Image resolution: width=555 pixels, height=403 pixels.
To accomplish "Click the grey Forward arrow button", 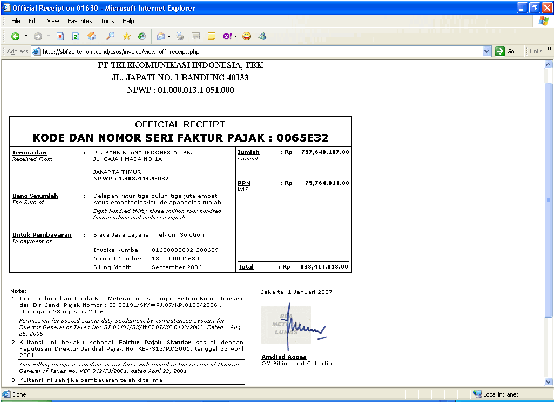I will (38, 36).
